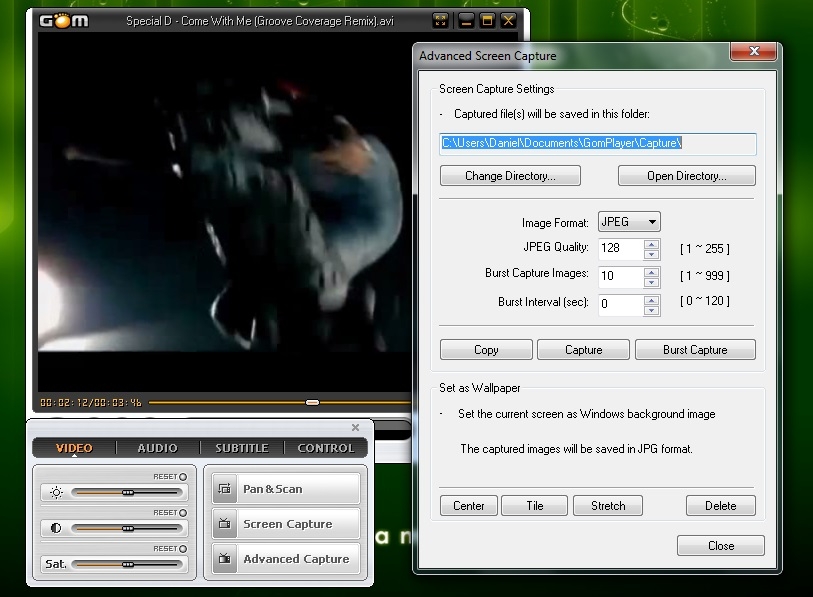Click the "Set as Wallpaper" group label
This screenshot has height=597, width=813.
coord(480,387)
